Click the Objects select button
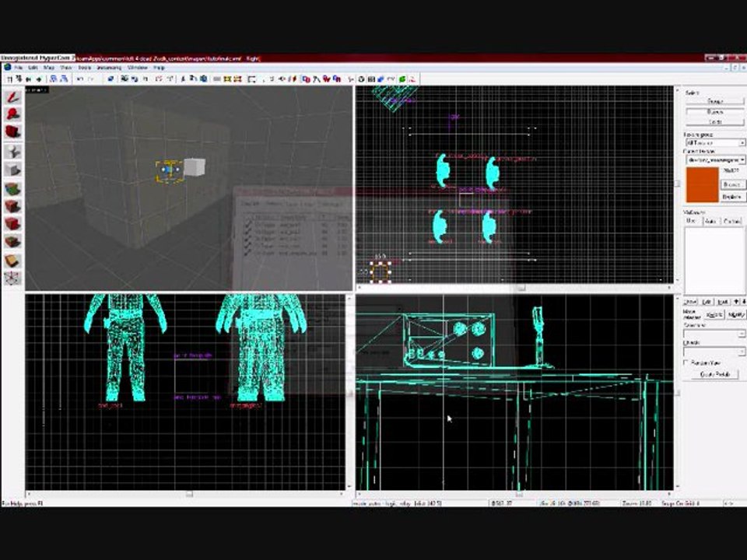 [714, 111]
